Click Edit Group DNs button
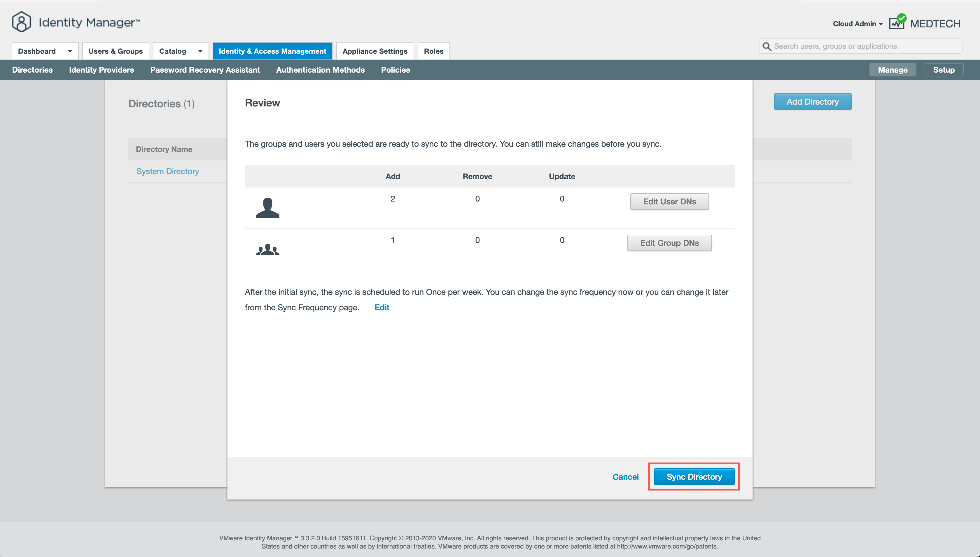 669,243
